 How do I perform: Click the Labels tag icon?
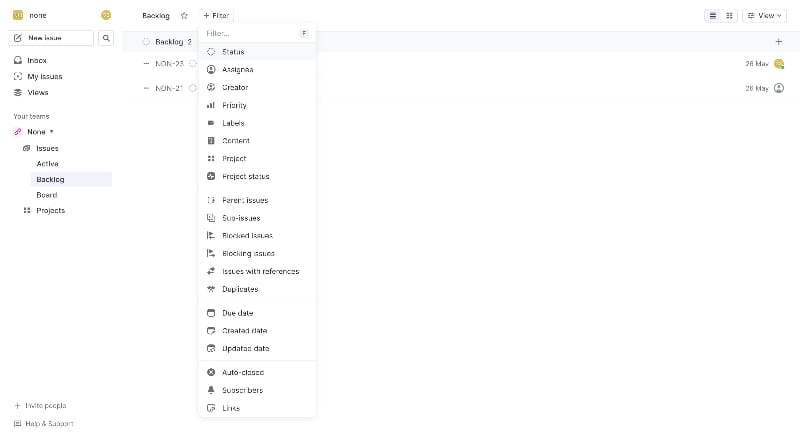pyautogui.click(x=211, y=123)
